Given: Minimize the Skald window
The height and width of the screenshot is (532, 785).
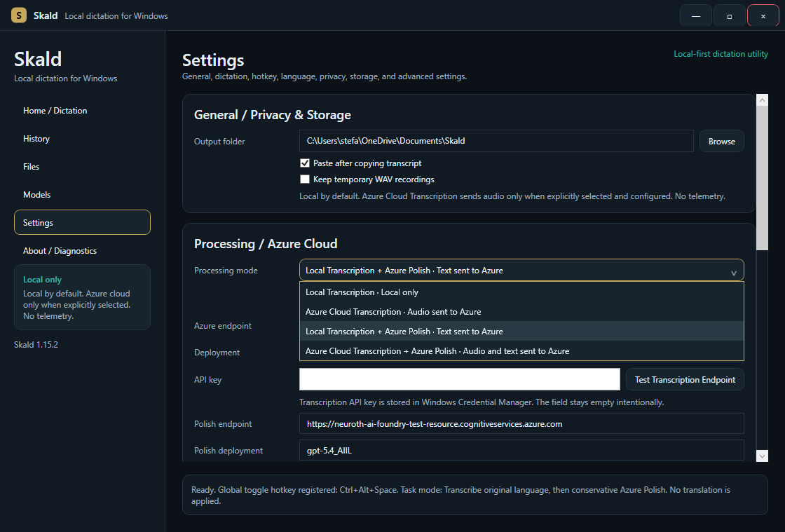Looking at the screenshot, I should click(695, 15).
